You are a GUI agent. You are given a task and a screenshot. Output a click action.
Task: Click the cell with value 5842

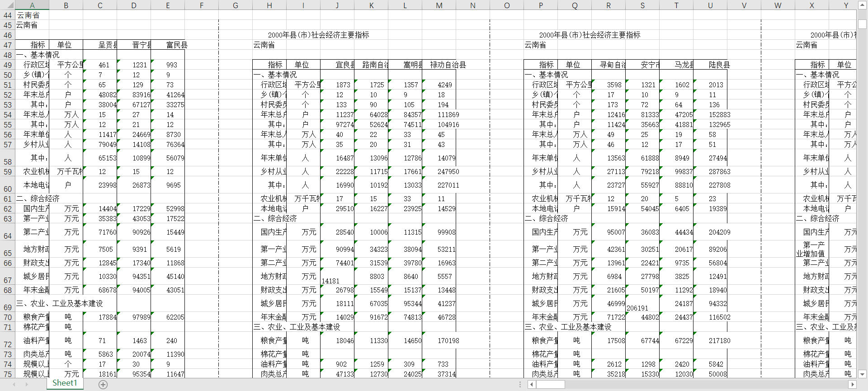coord(710,364)
